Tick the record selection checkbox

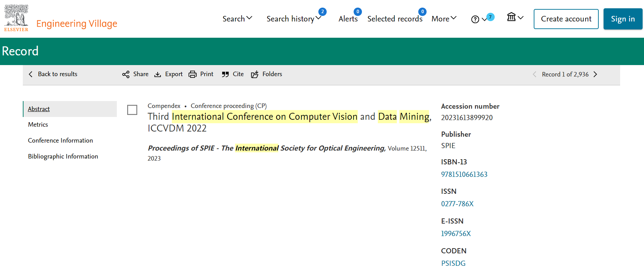coord(132,110)
